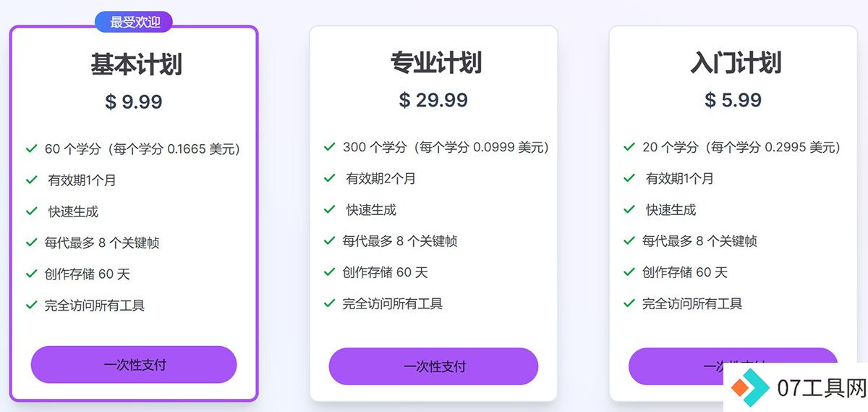Click the 一次性支付 button under 基本计划
The height and width of the screenshot is (412, 868).
(x=134, y=364)
